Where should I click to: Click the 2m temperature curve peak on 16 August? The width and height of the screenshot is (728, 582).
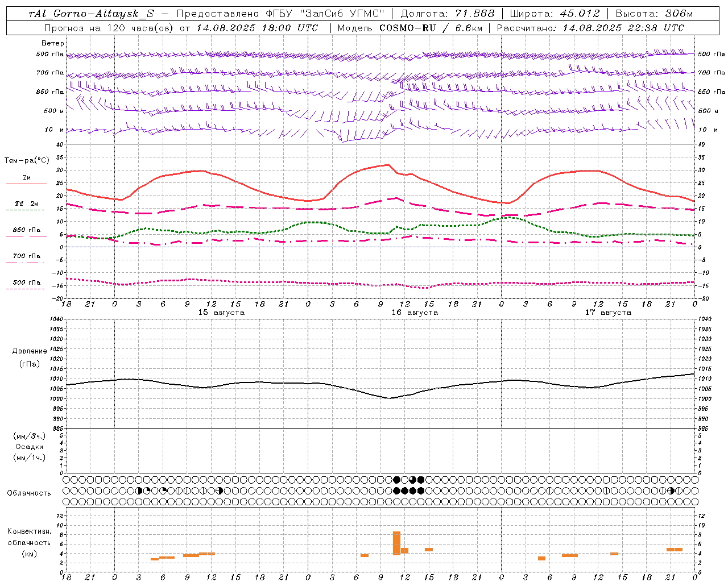pyautogui.click(x=388, y=165)
